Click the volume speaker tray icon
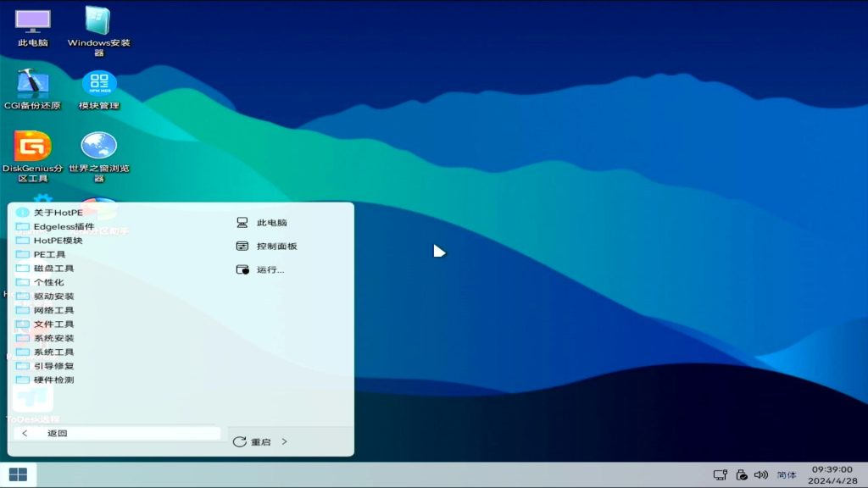 (x=761, y=474)
